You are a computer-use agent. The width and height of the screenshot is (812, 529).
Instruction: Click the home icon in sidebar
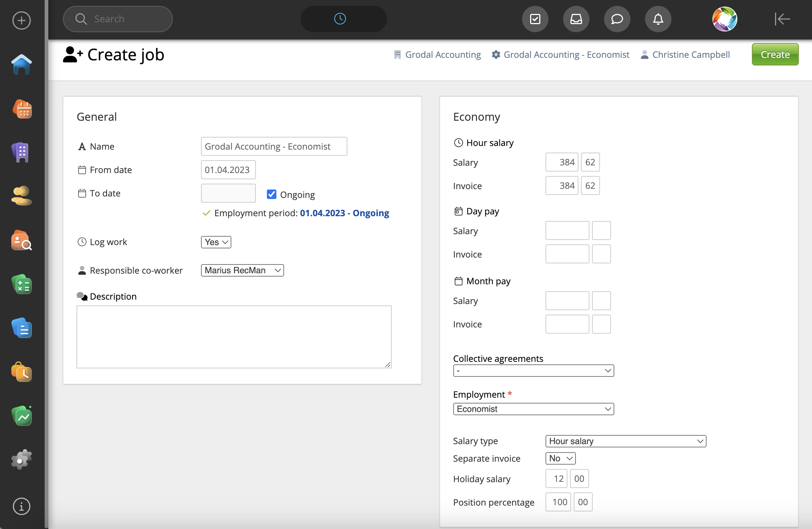pyautogui.click(x=22, y=64)
